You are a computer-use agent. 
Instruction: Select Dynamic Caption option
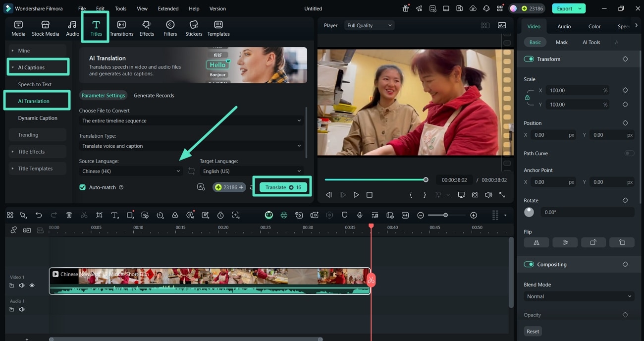click(38, 118)
